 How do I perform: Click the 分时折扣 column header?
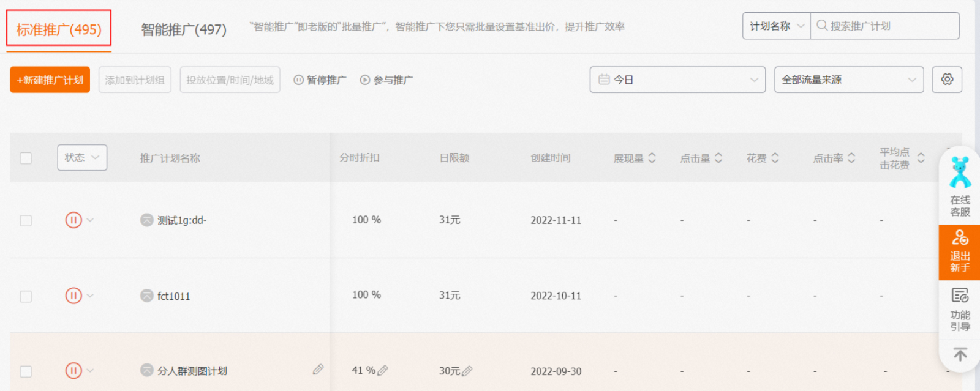360,157
